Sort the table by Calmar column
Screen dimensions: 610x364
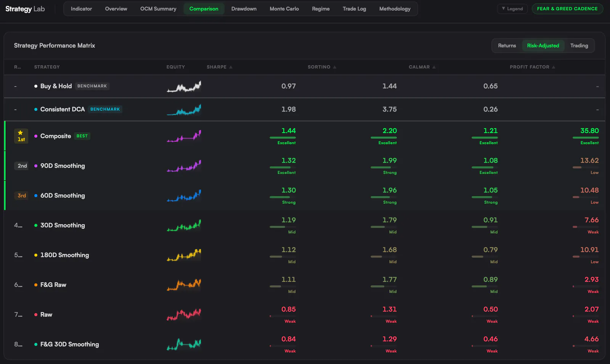click(x=422, y=67)
